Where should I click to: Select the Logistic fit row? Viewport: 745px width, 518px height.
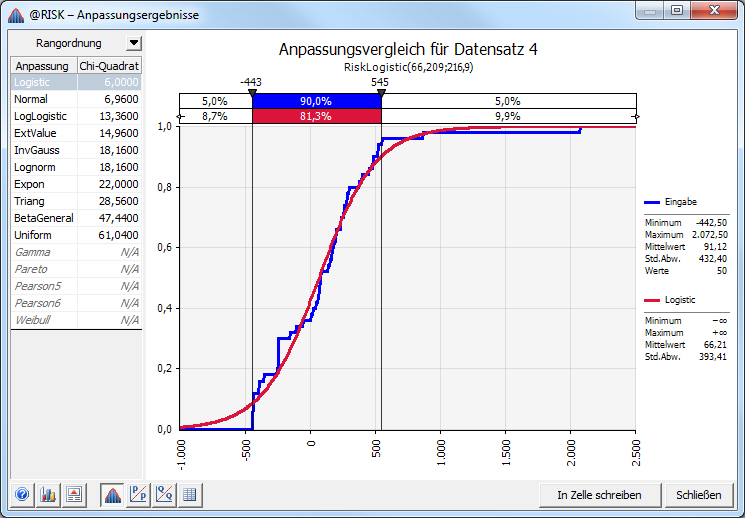coord(76,82)
